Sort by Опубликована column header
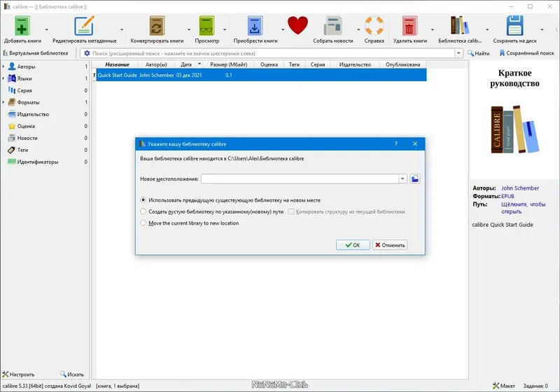Viewport: 560px width, 392px height. pyautogui.click(x=402, y=64)
